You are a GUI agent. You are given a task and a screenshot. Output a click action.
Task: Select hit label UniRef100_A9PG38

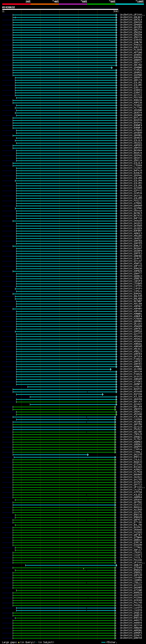tap(131, 103)
